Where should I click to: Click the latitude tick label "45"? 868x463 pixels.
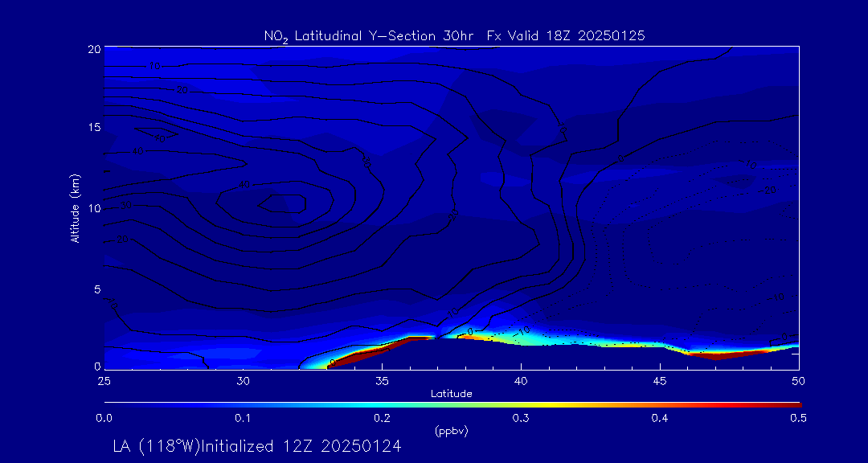coord(660,380)
